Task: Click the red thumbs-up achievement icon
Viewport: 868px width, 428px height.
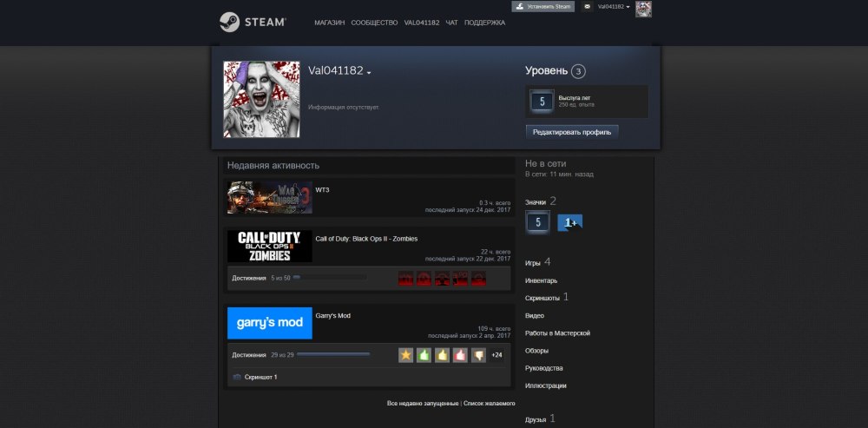Action: (x=460, y=355)
